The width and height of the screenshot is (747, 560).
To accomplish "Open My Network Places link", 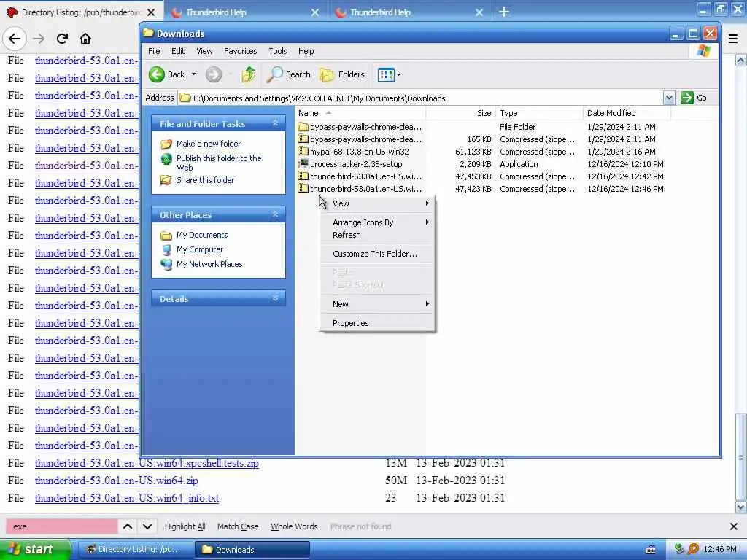I will [x=209, y=264].
